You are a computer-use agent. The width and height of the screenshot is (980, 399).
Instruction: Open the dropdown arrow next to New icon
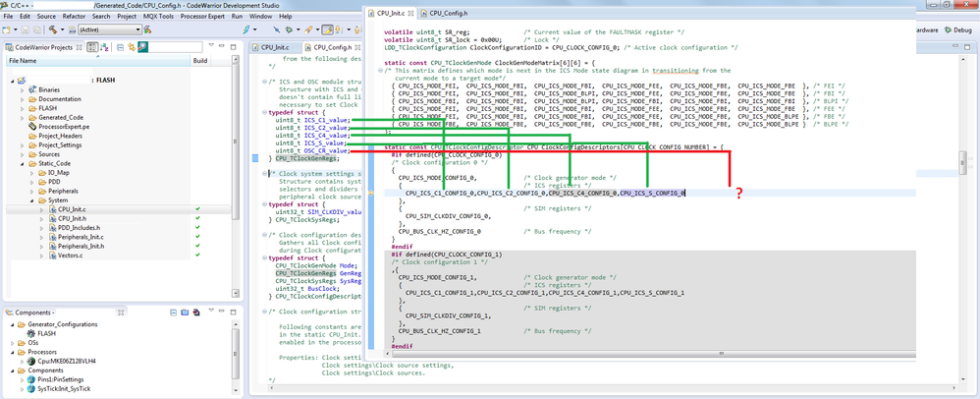[16, 29]
